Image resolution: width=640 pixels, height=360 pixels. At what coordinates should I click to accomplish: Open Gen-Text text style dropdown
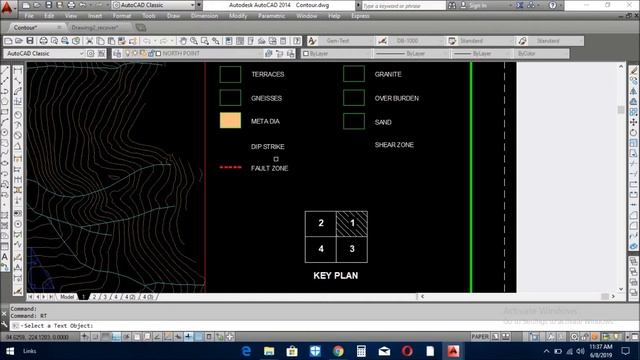(371, 41)
